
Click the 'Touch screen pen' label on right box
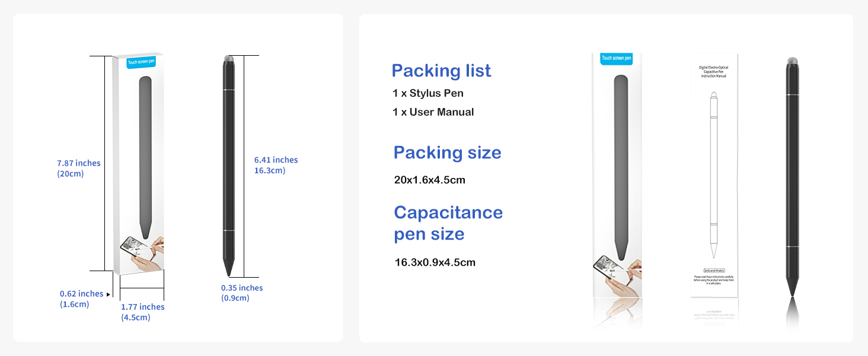pos(617,58)
